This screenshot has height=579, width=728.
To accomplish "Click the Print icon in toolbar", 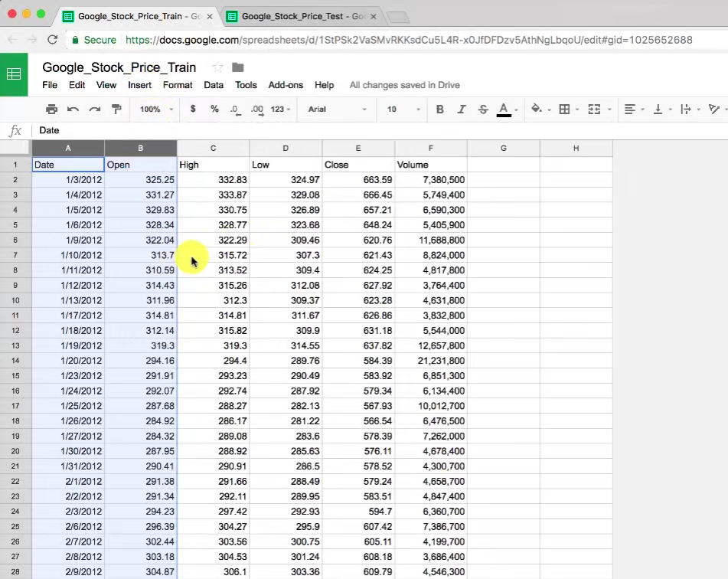I will pyautogui.click(x=51, y=110).
